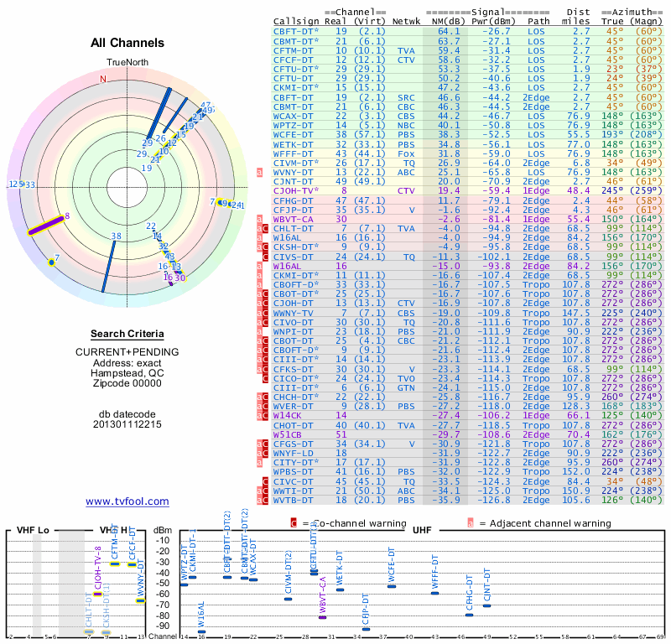The image size is (671, 644).
Task: Select the WCFE-DT callsign in the table
Action: click(294, 135)
